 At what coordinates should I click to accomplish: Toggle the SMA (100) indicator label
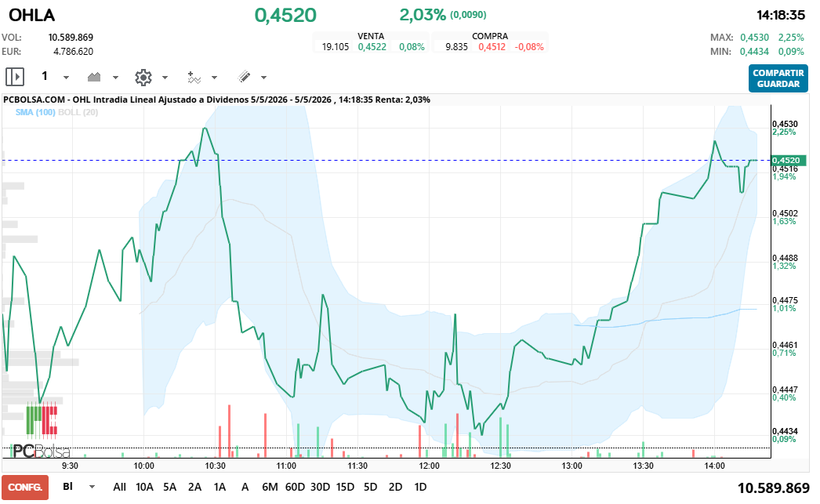(35, 112)
